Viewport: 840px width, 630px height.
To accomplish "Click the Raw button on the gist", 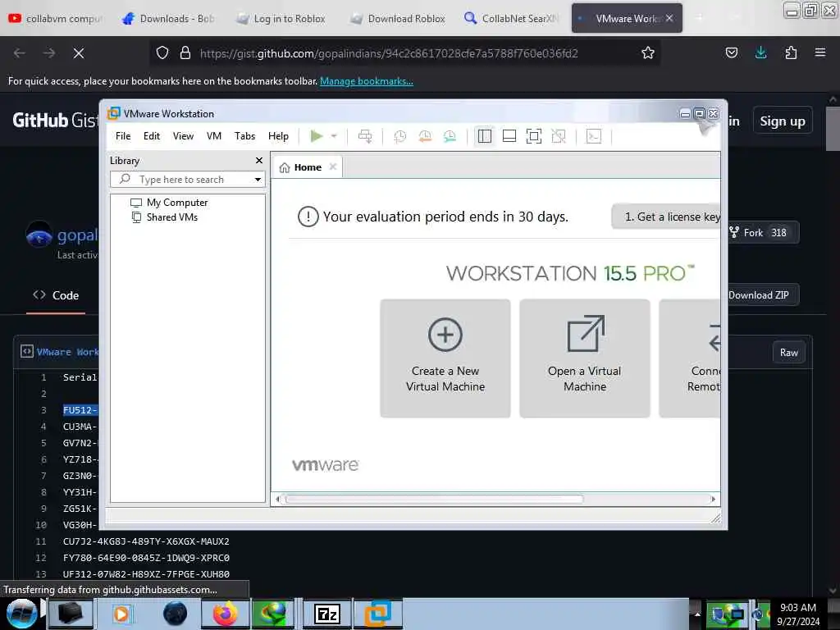I will [788, 353].
